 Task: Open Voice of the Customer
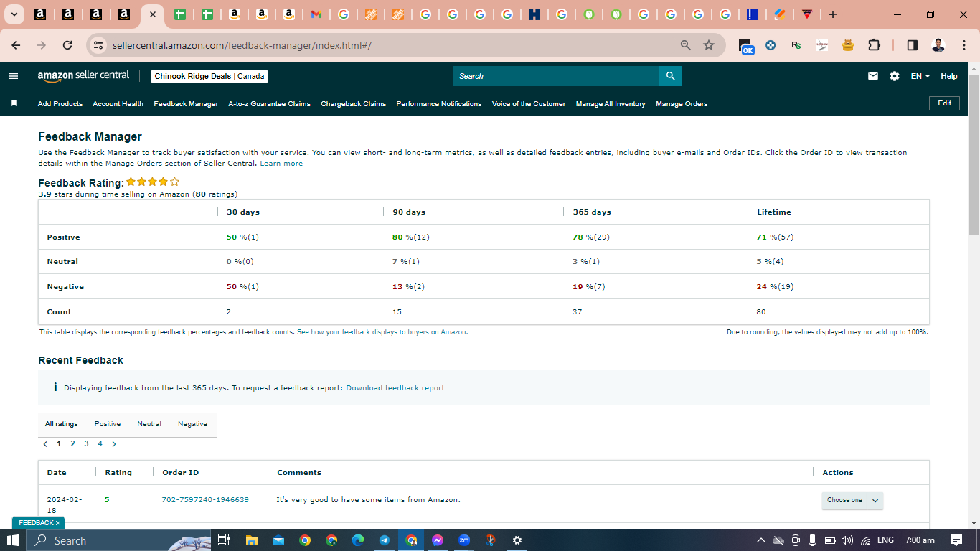529,104
